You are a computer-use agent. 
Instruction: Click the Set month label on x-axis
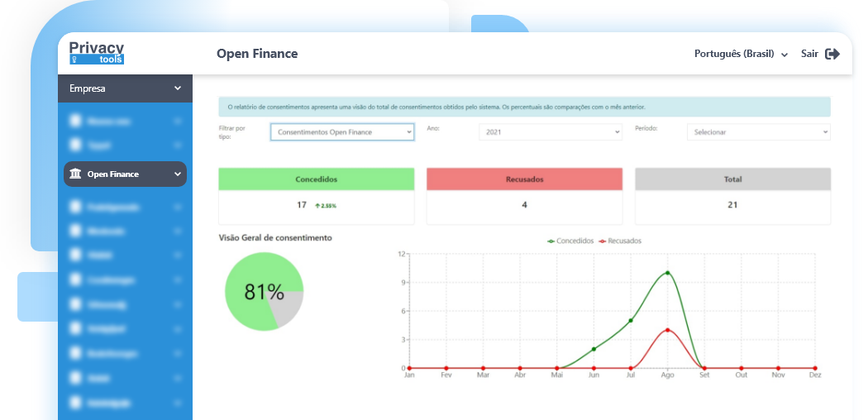click(704, 375)
